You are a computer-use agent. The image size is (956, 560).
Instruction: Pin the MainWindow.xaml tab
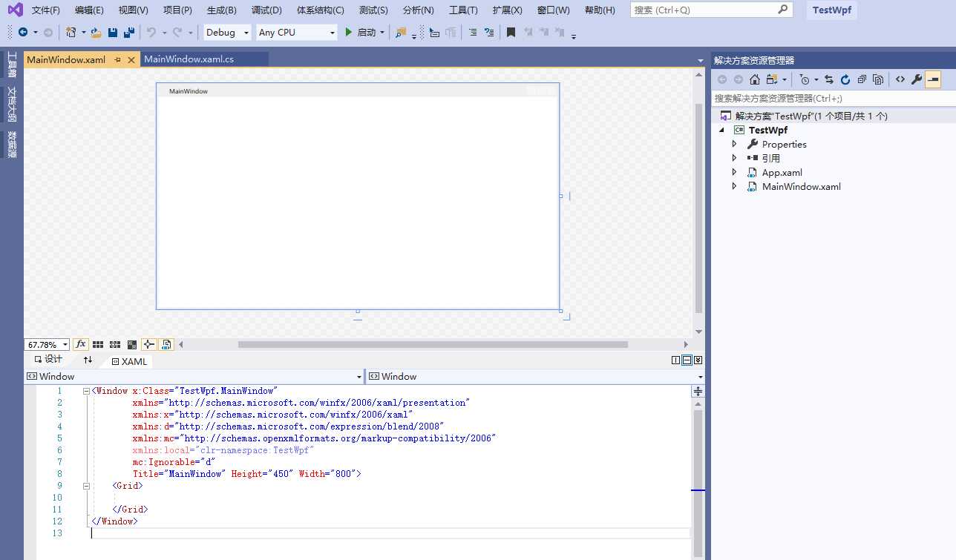(x=117, y=60)
